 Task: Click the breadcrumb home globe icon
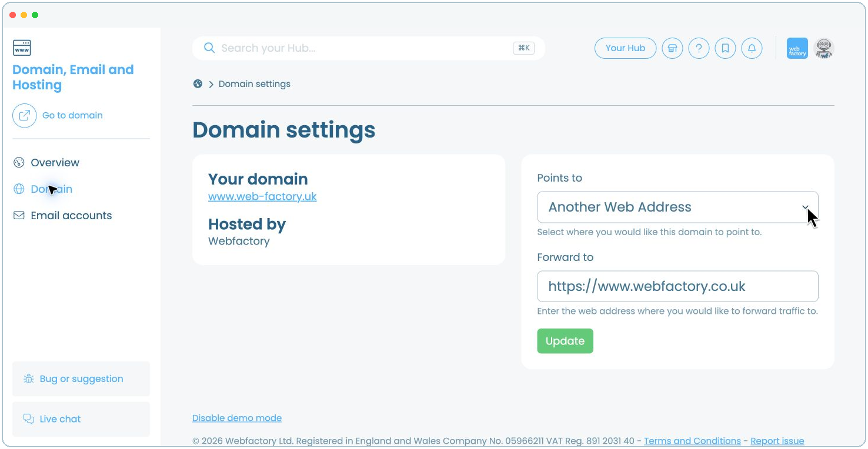[x=198, y=84]
